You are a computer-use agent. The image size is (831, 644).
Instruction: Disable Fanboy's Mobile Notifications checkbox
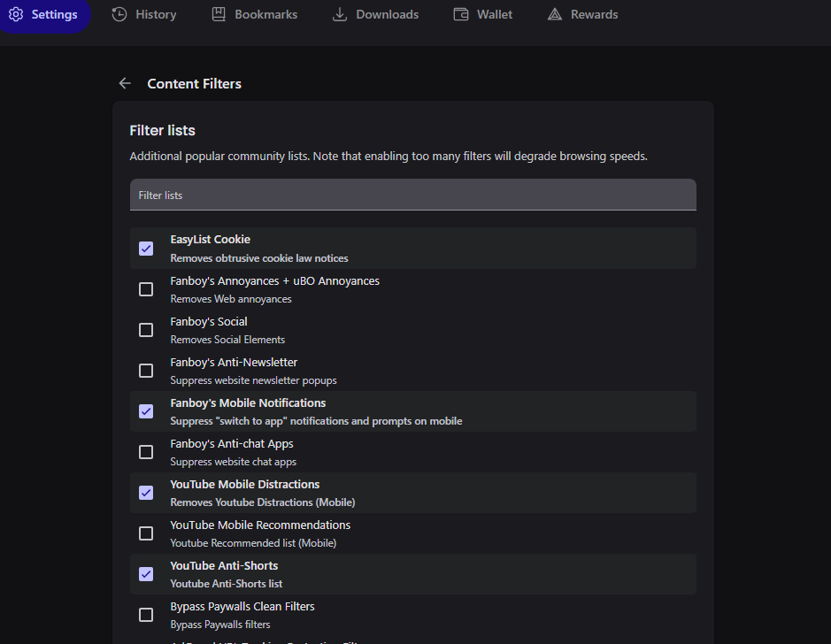coord(146,411)
